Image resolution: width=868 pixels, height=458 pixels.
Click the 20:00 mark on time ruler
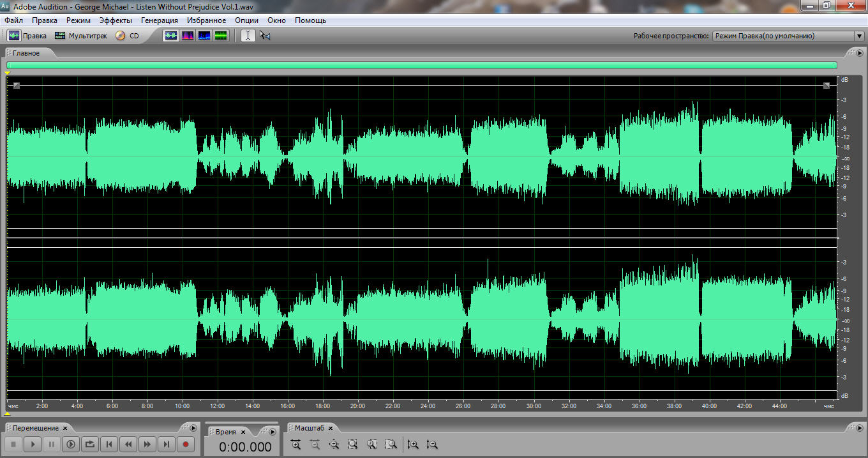pyautogui.click(x=357, y=406)
